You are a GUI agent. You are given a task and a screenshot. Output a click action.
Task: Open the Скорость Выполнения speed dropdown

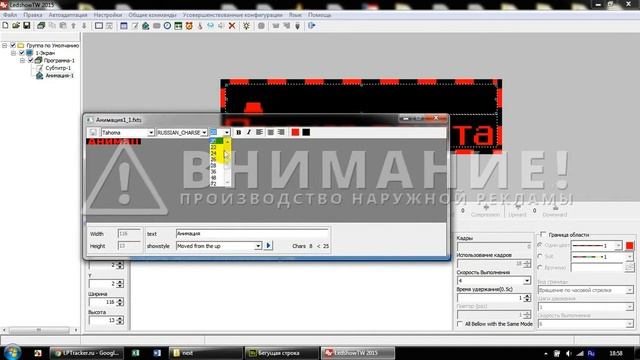[x=527, y=281]
